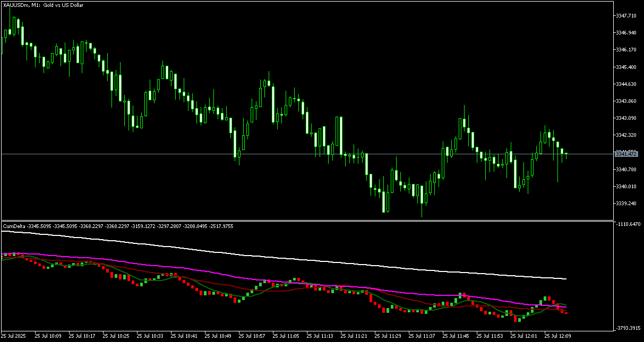Click the 3345.400 price scale label
Viewport: 644px width, 342px height.
pyautogui.click(x=626, y=67)
